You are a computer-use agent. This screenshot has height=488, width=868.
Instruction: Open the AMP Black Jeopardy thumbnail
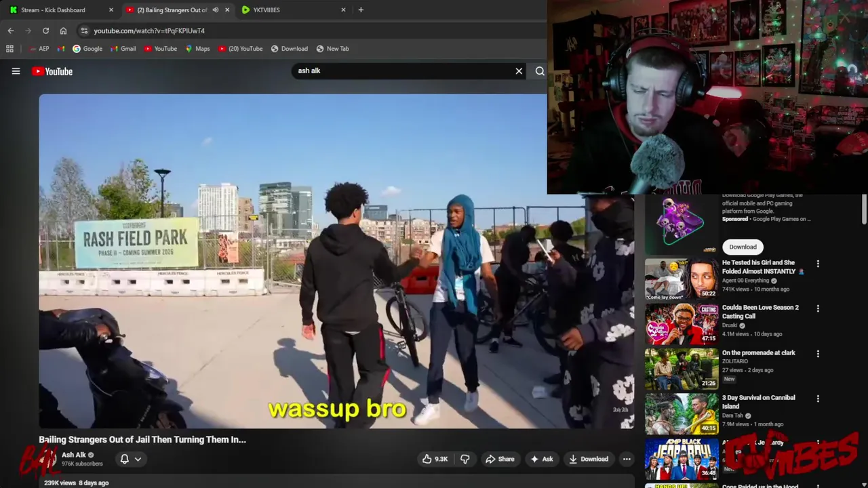click(x=681, y=458)
